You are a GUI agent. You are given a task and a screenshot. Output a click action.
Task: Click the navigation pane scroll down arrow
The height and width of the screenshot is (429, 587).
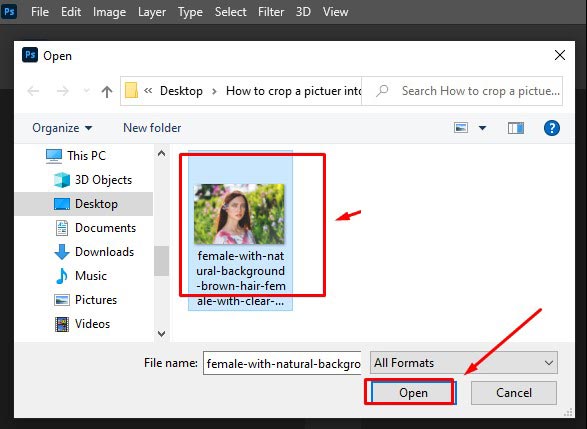coord(161,334)
